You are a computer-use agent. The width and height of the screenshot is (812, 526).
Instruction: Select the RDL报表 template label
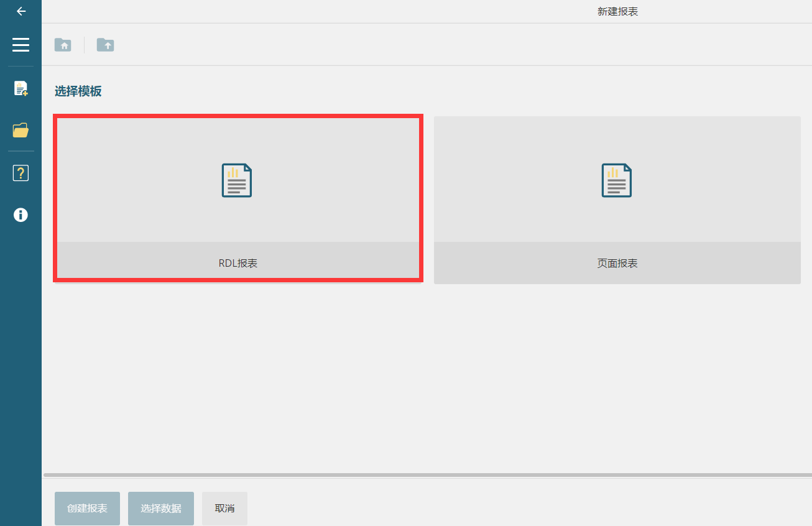pos(238,263)
